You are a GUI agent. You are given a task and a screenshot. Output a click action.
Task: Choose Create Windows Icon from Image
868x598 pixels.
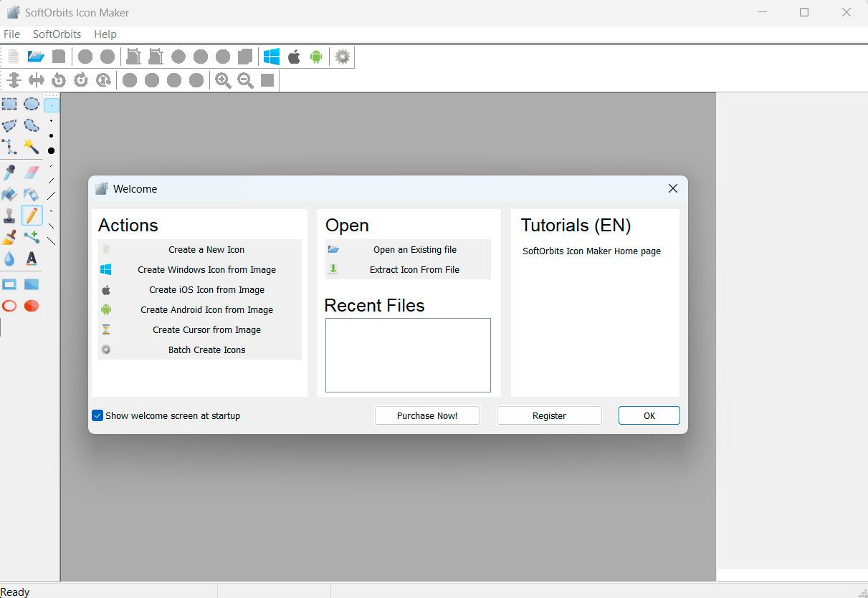pyautogui.click(x=206, y=269)
